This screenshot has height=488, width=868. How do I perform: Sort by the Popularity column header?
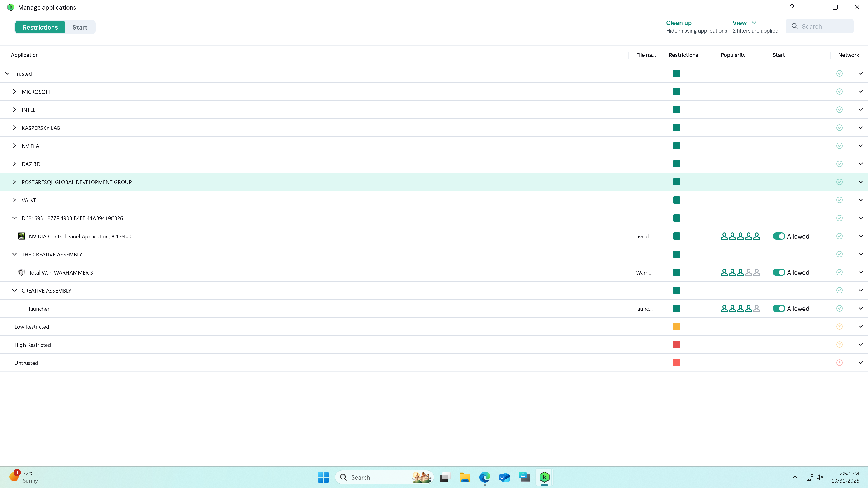pos(733,55)
